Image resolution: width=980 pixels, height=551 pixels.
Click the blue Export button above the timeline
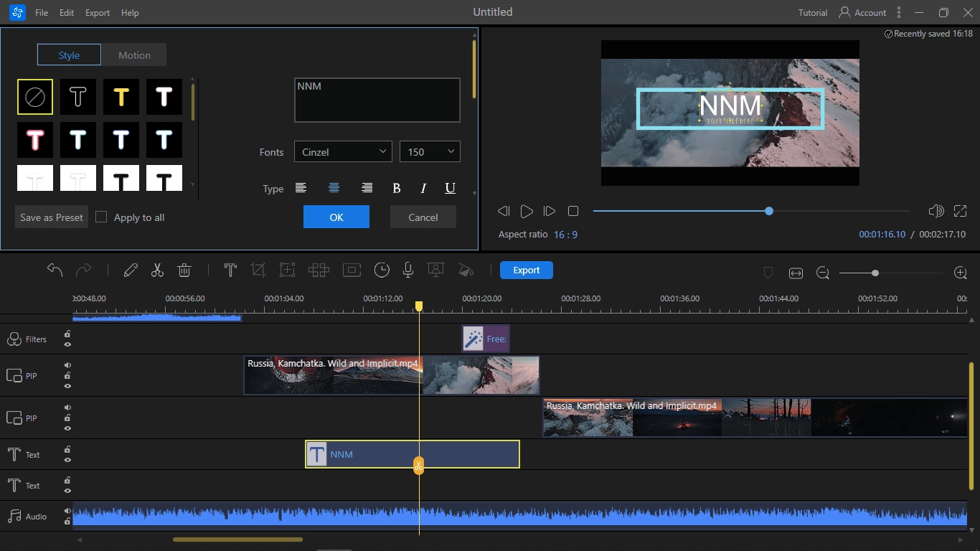point(527,270)
